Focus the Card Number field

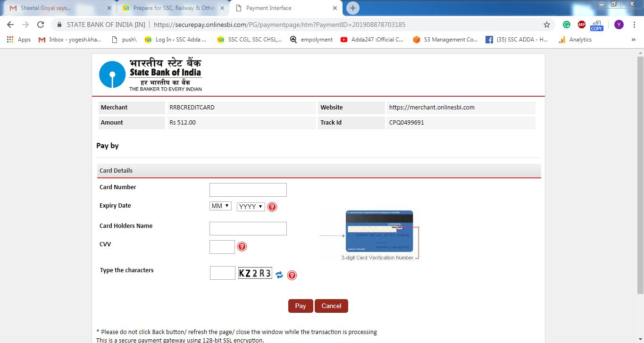click(x=248, y=190)
